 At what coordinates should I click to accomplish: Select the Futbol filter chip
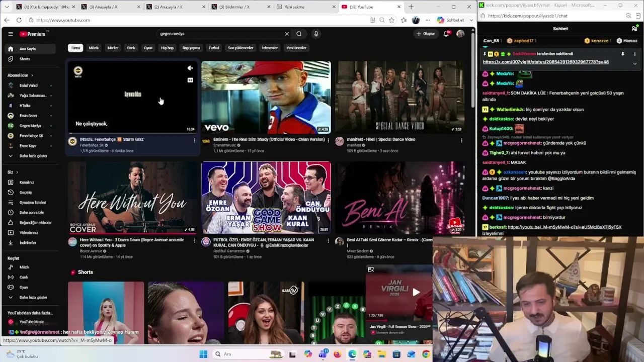point(214,48)
